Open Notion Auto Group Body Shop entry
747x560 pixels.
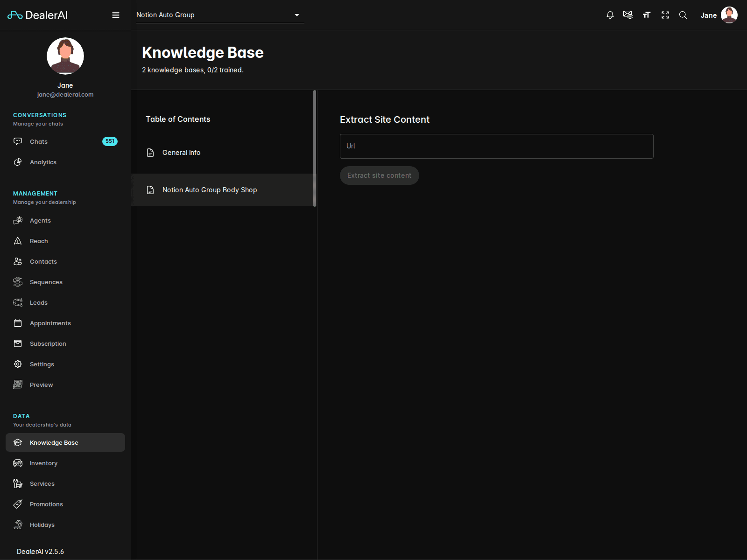(x=209, y=190)
